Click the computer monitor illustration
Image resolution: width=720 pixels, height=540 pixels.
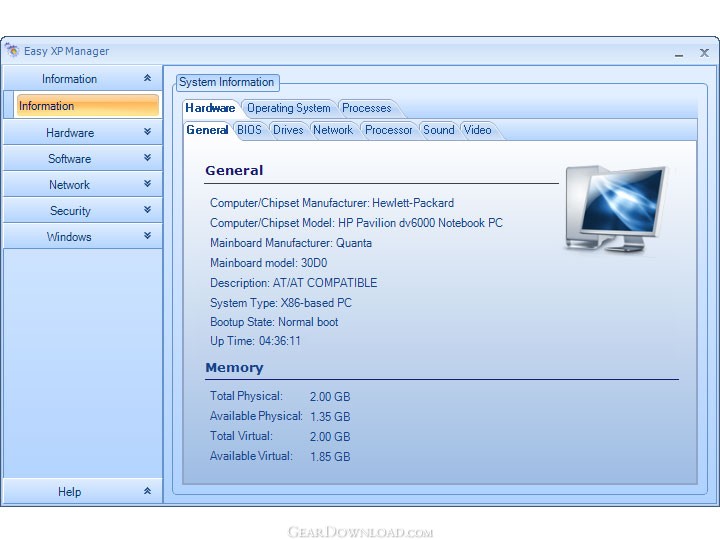[615, 209]
